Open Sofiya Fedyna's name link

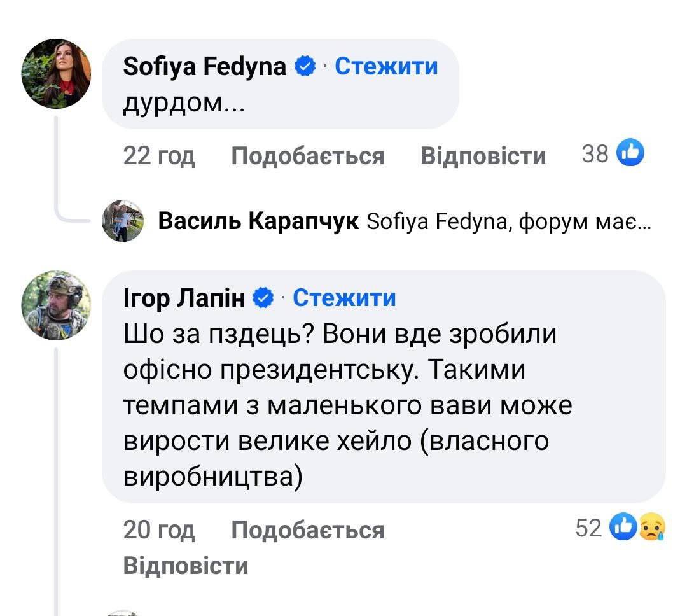pyautogui.click(x=205, y=66)
